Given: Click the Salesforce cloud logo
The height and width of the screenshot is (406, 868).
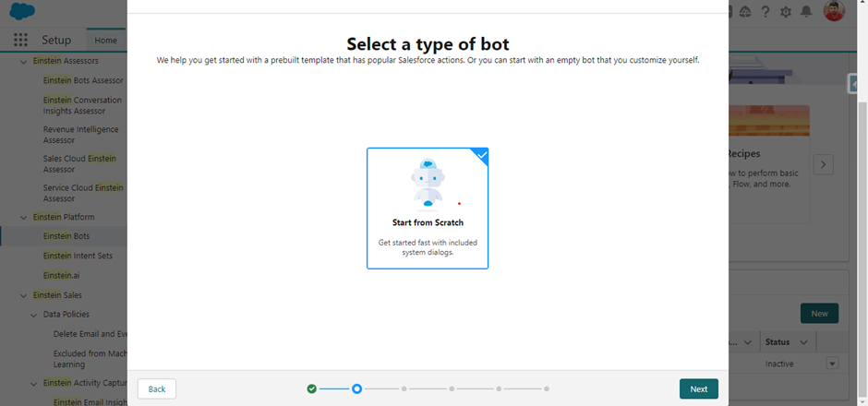Looking at the screenshot, I should pos(22,11).
